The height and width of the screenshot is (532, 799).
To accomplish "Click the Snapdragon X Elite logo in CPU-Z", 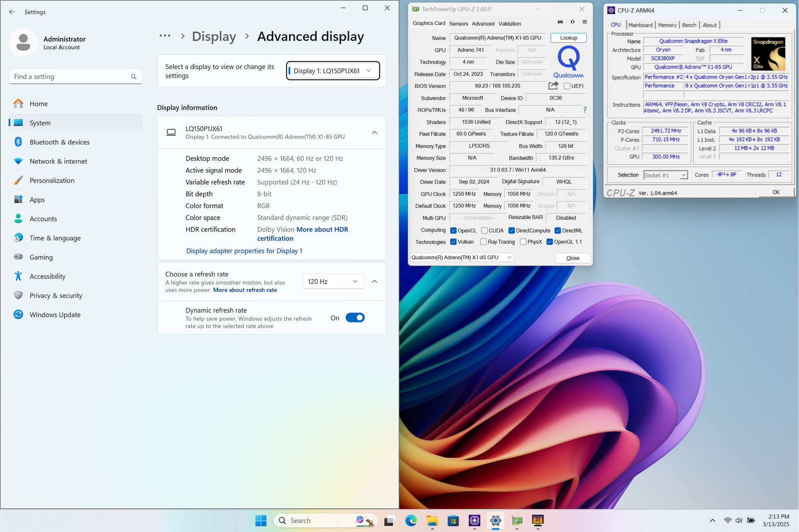I will 769,54.
